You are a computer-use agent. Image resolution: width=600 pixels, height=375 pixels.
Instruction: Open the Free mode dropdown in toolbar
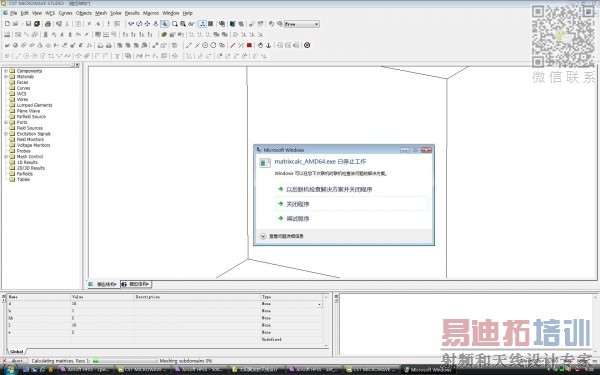(316, 24)
